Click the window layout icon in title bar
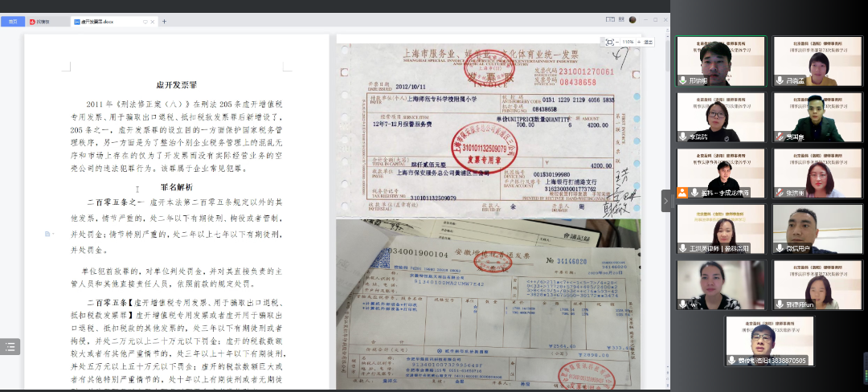Image resolution: width=868 pixels, height=392 pixels. tap(610, 19)
